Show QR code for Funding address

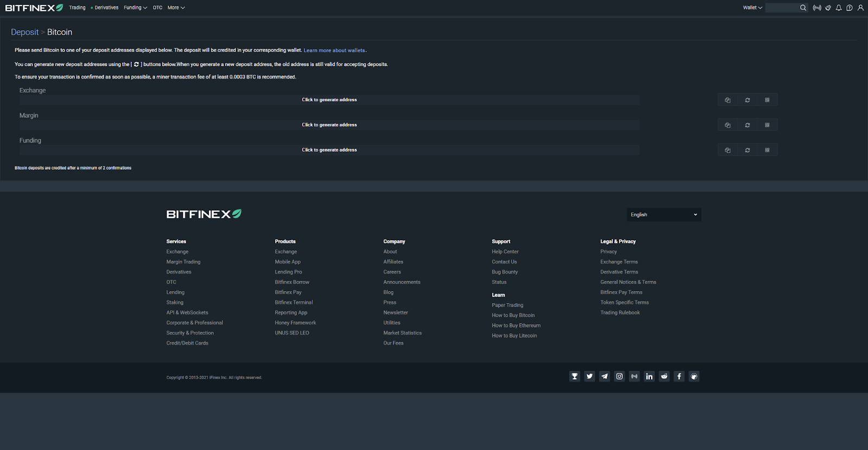(767, 150)
